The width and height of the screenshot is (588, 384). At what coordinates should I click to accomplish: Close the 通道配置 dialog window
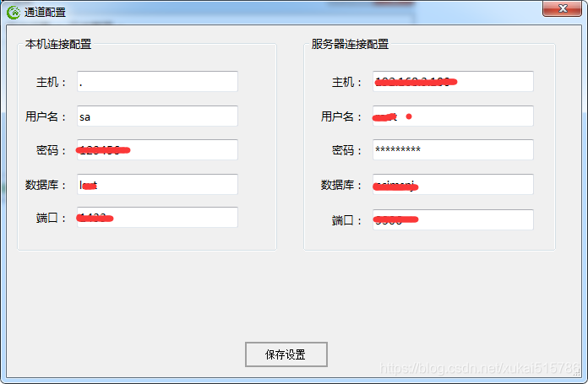562,8
